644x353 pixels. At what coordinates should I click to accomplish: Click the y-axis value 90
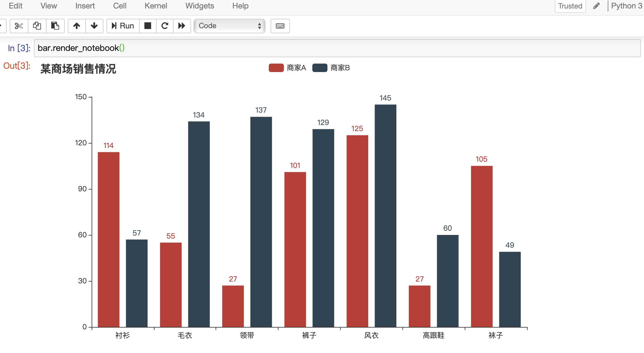click(x=82, y=189)
